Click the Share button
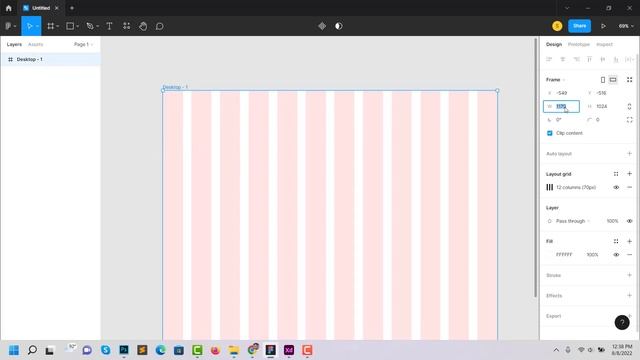Viewport: 640px width, 360px height. point(580,26)
